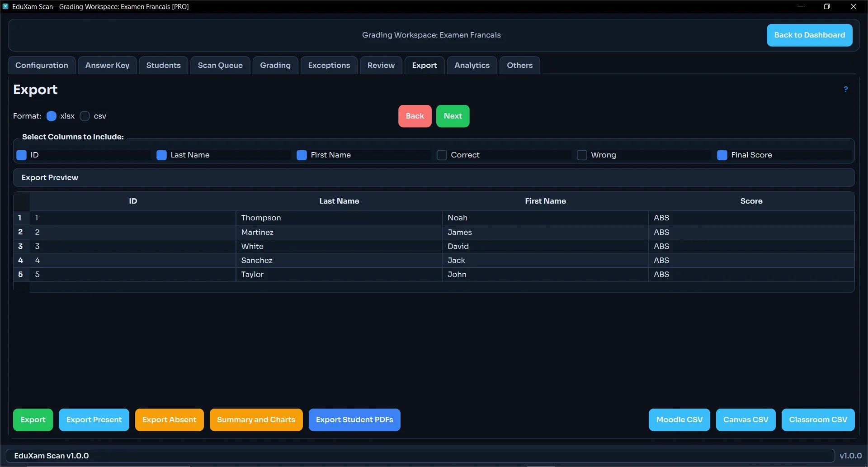This screenshot has width=868, height=467.
Task: Open the Scan Queue tab
Action: 220,65
